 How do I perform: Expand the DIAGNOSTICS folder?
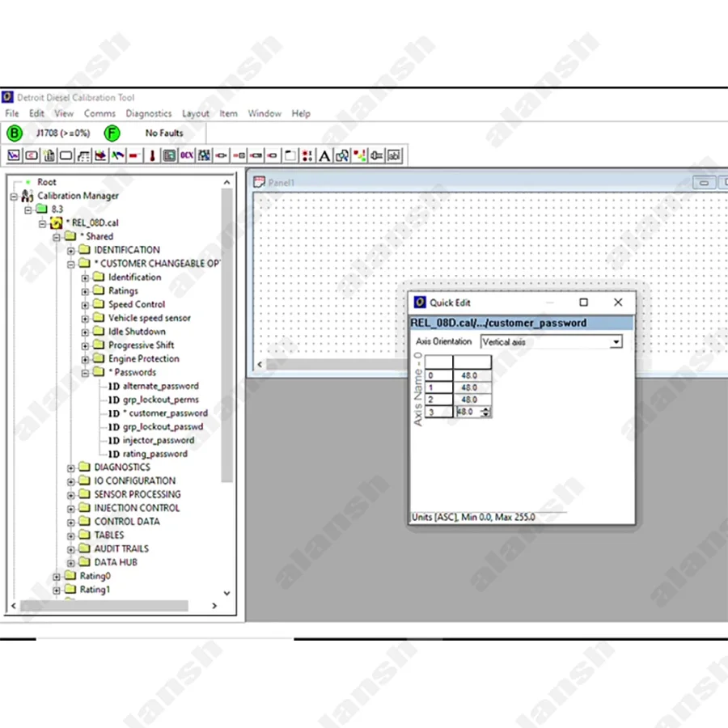pyautogui.click(x=70, y=468)
